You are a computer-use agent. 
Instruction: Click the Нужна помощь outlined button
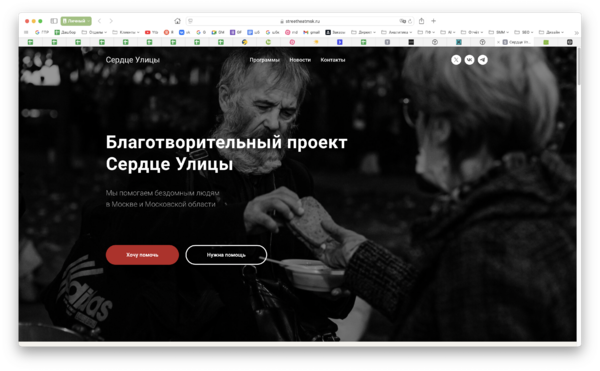(x=226, y=255)
